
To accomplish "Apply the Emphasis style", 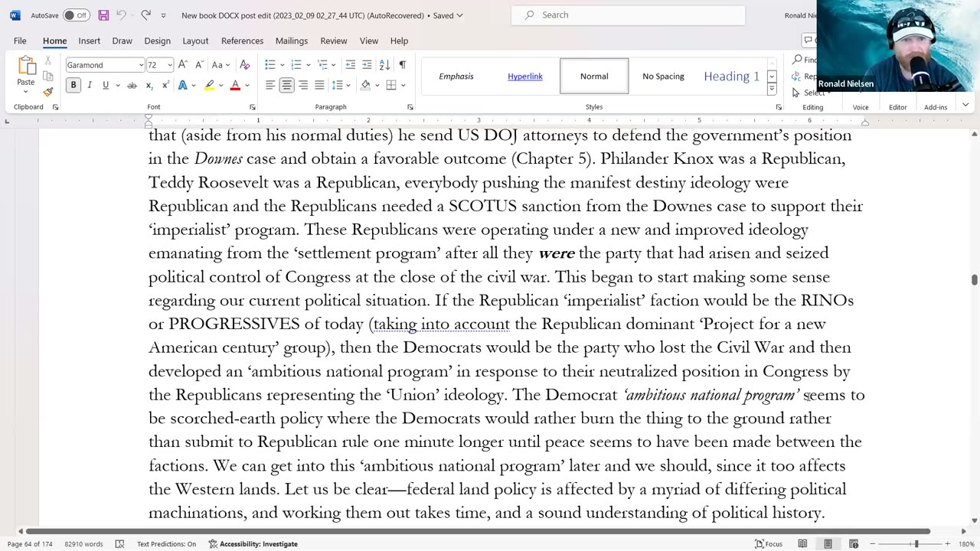I will tap(456, 76).
